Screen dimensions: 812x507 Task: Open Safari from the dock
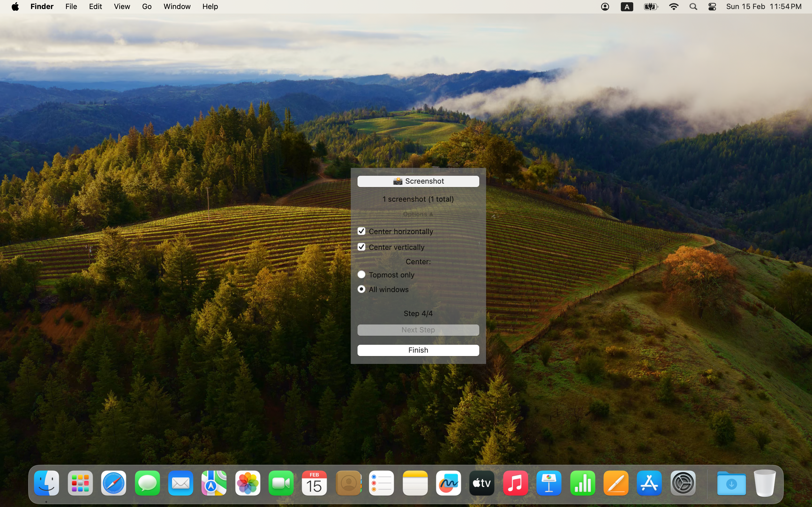coord(113,483)
